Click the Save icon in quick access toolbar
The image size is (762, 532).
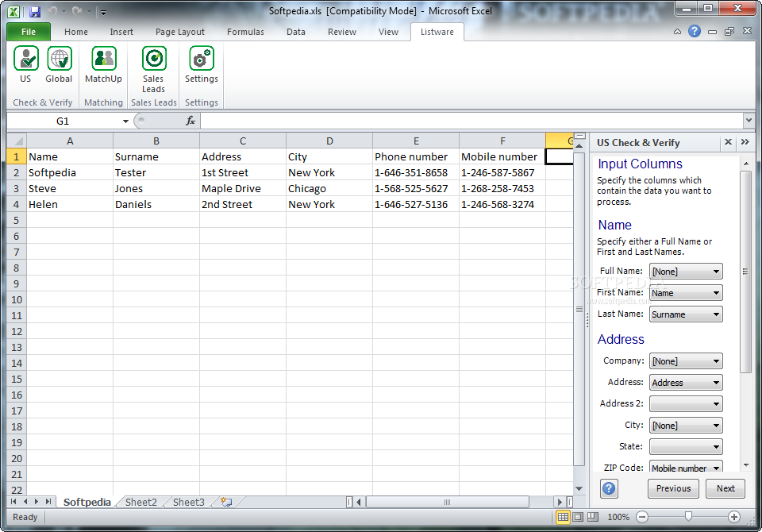35,12
